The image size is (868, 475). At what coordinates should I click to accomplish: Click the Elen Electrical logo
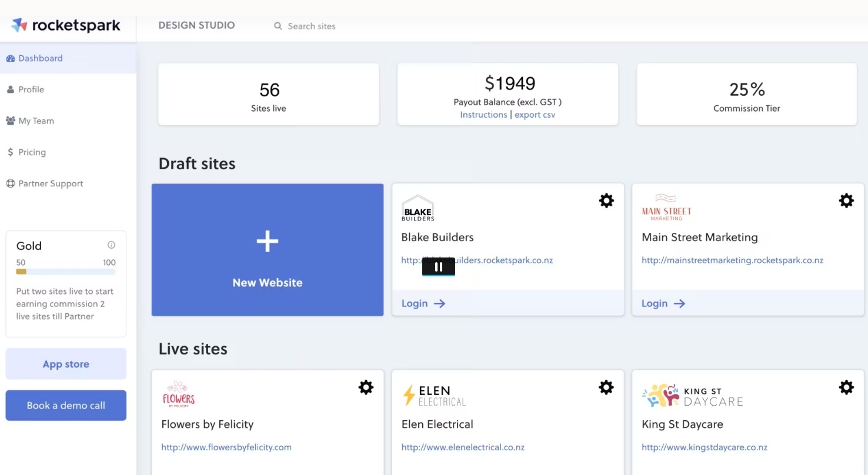click(x=434, y=396)
